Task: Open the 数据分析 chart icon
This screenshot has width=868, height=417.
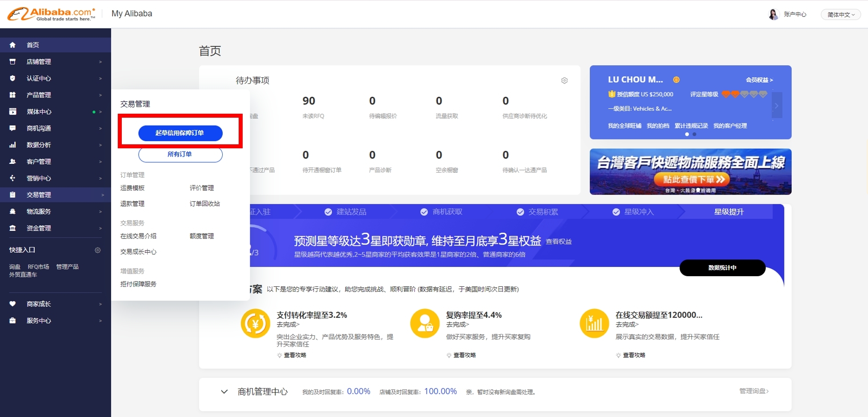Action: 12,145
